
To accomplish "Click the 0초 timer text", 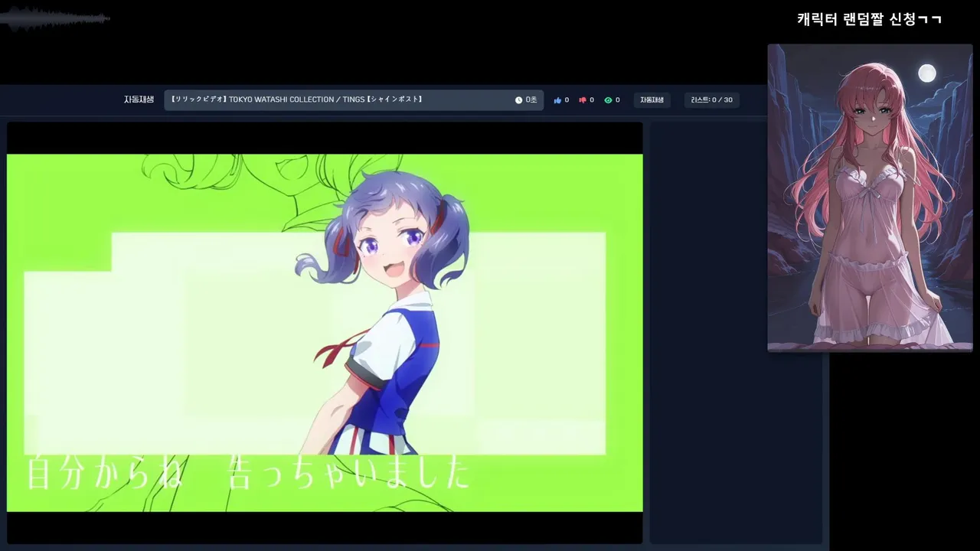I will tap(531, 100).
